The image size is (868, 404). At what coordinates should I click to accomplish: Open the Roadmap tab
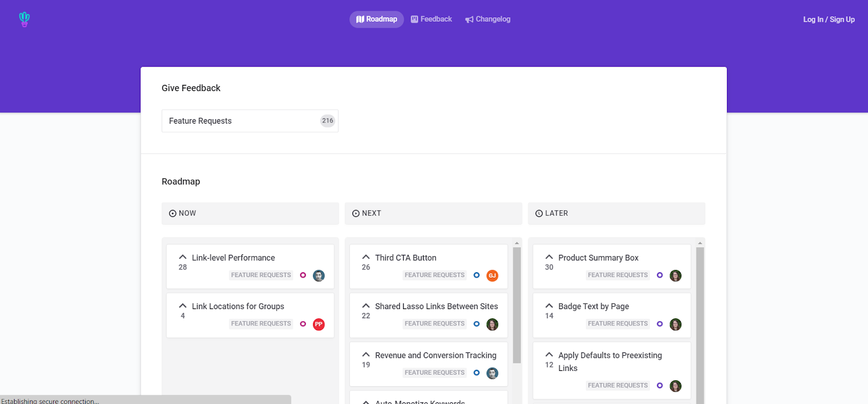click(376, 20)
